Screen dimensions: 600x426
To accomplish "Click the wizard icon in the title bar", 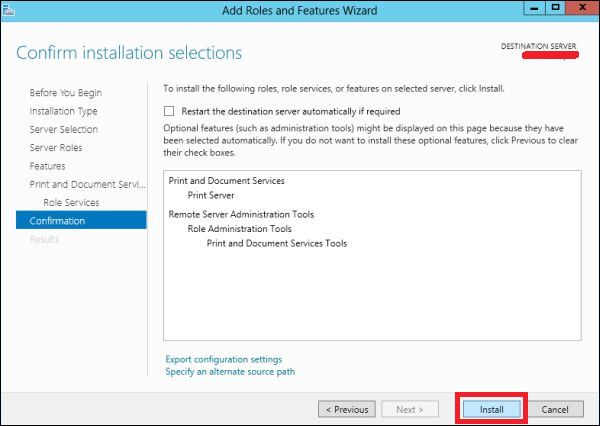I will click(8, 9).
